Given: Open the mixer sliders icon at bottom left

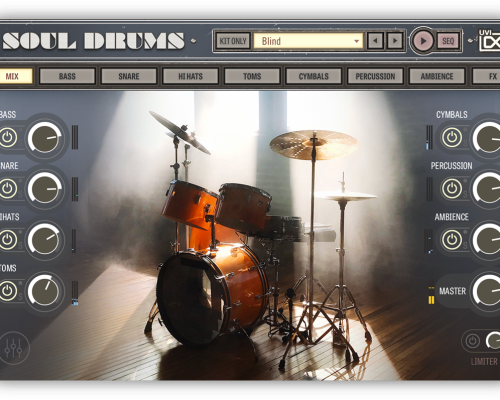Looking at the screenshot, I should (14, 348).
